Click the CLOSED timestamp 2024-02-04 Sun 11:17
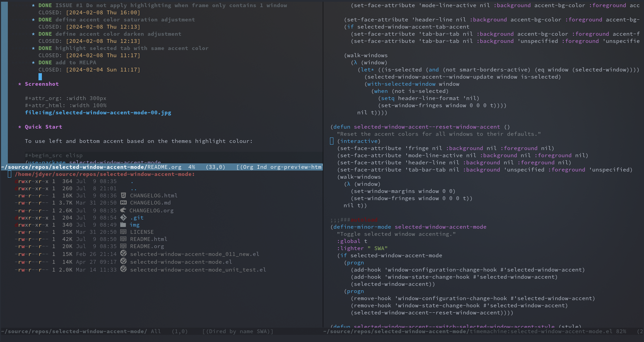 103,70
